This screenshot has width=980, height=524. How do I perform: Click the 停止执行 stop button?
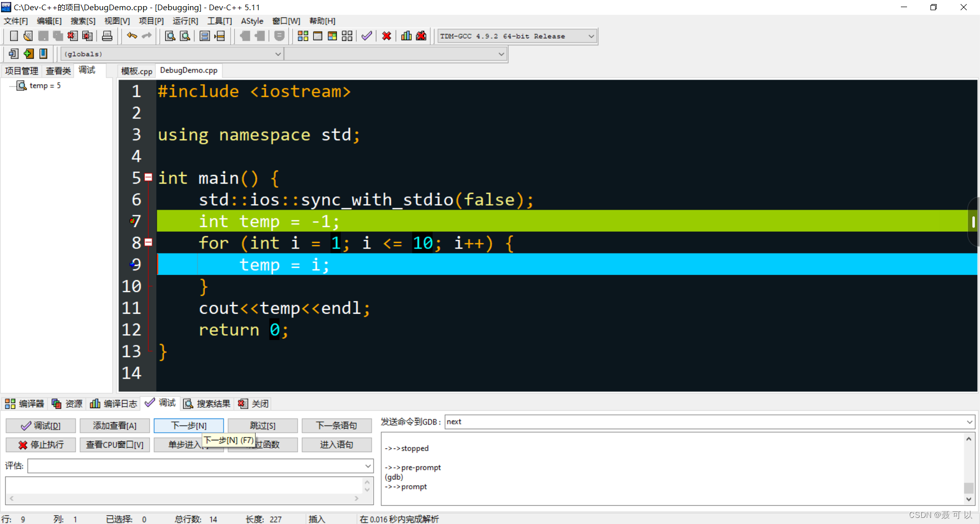pos(40,444)
